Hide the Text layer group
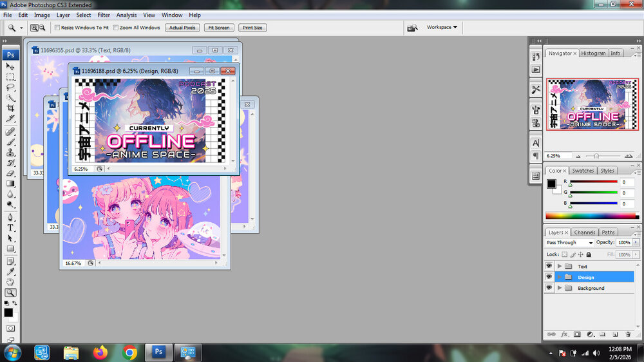 point(549,266)
